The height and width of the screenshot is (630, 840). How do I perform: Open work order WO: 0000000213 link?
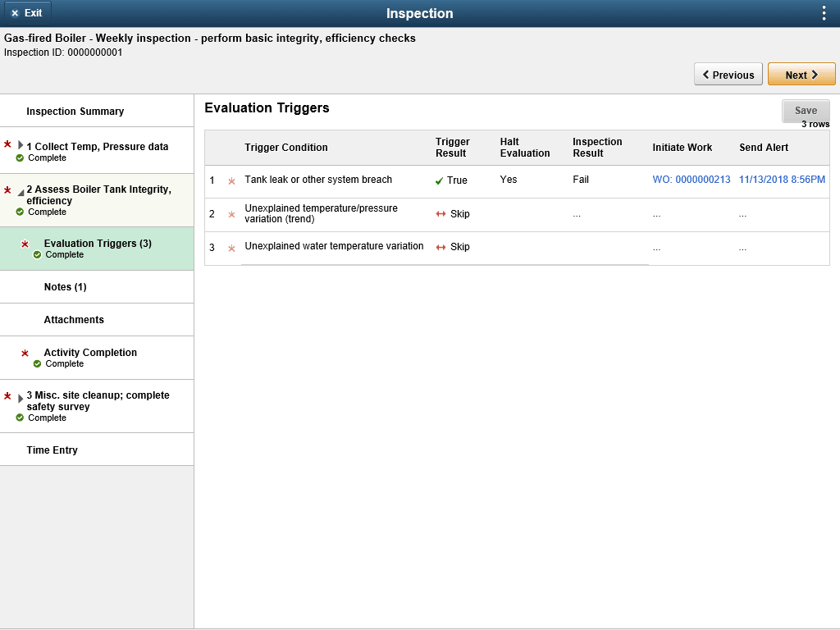tap(691, 180)
